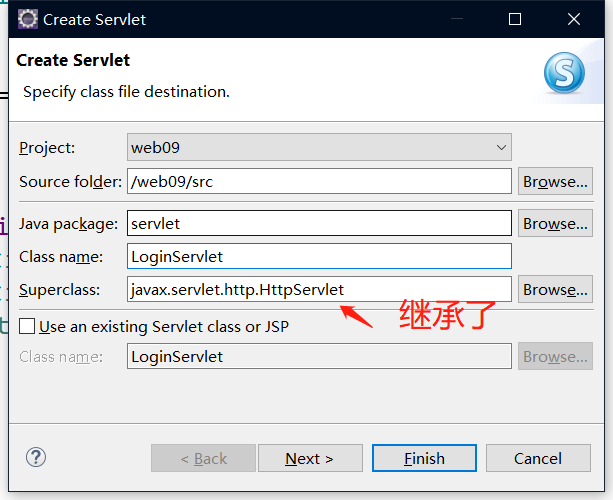Enable Use an existing Servlet class checkbox
Viewport: 613px width, 500px height.
pos(28,326)
